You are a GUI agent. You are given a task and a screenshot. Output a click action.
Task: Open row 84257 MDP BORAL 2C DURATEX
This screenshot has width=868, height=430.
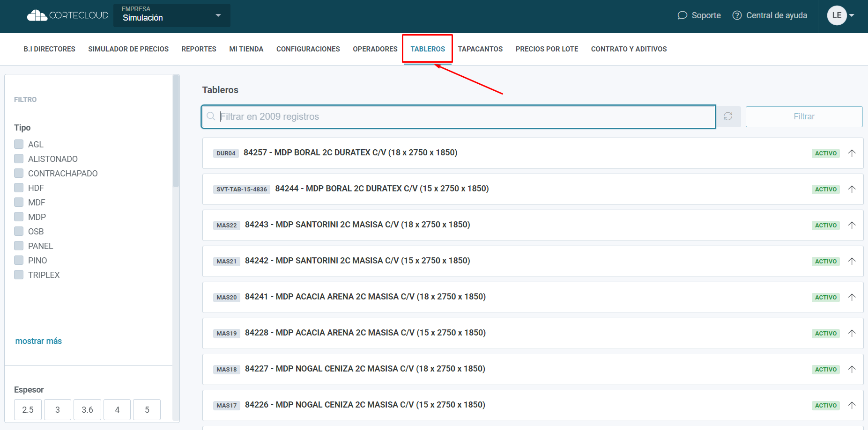pos(533,153)
